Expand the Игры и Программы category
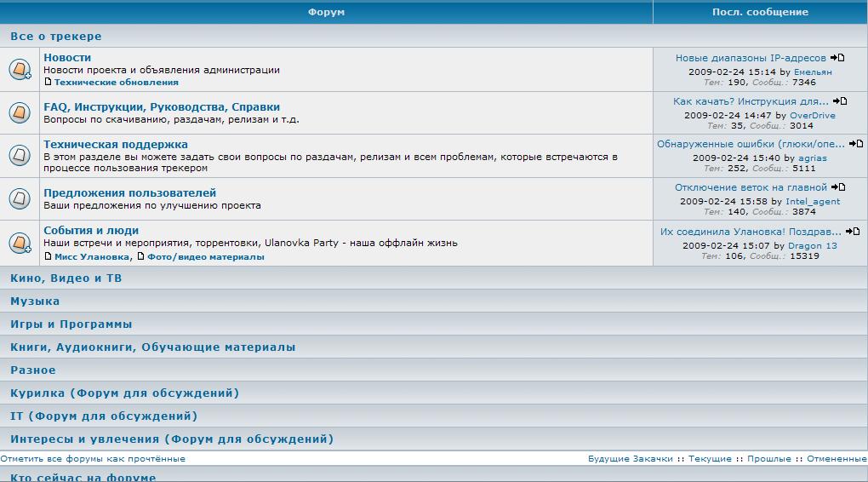Image resolution: width=868 pixels, height=482 pixels. click(71, 324)
